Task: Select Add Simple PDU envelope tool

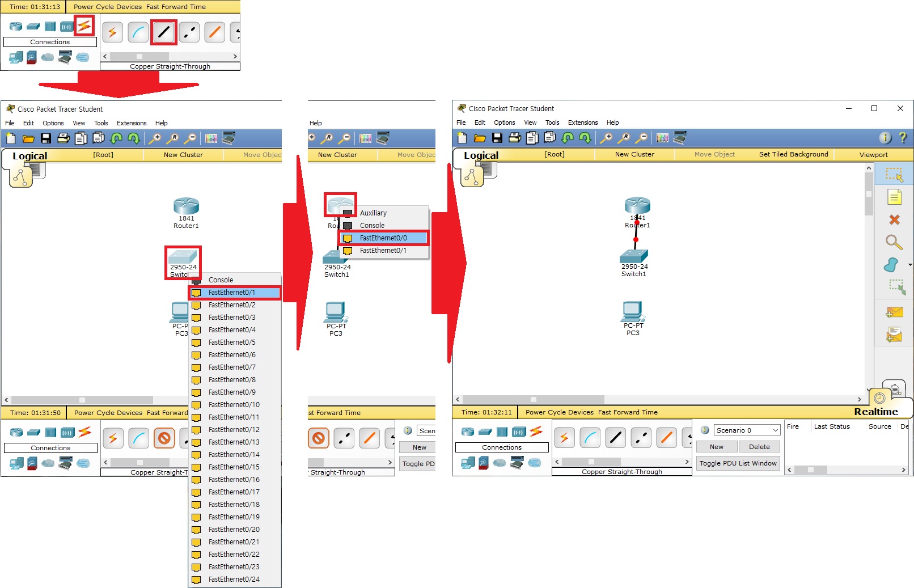Action: (894, 312)
